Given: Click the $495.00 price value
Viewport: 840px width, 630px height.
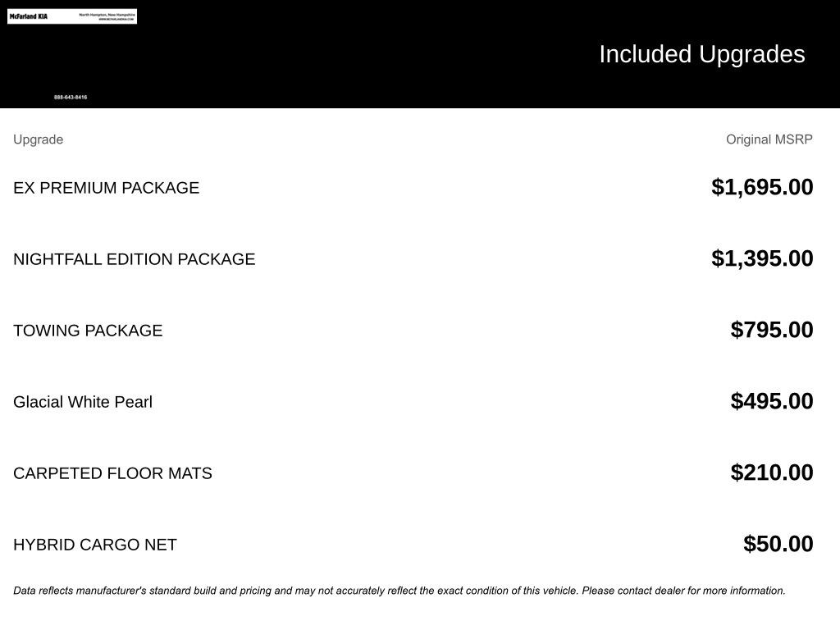Looking at the screenshot, I should click(x=771, y=401).
